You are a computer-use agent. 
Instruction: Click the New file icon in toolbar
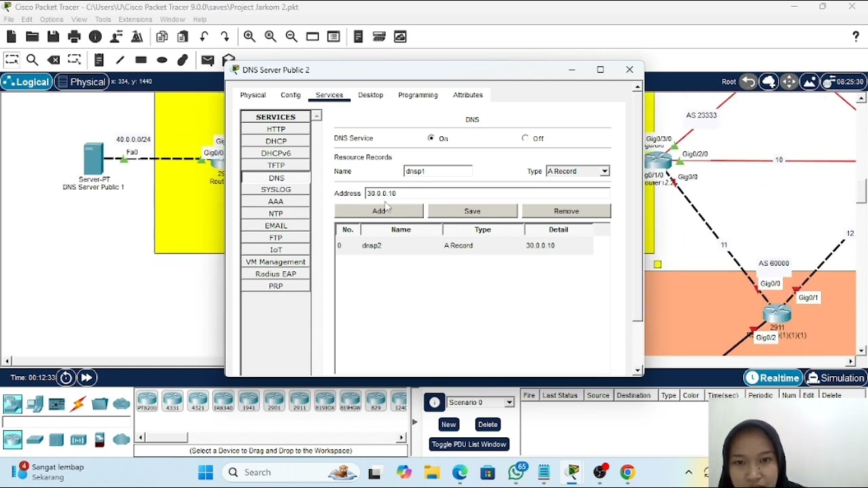pyautogui.click(x=12, y=37)
